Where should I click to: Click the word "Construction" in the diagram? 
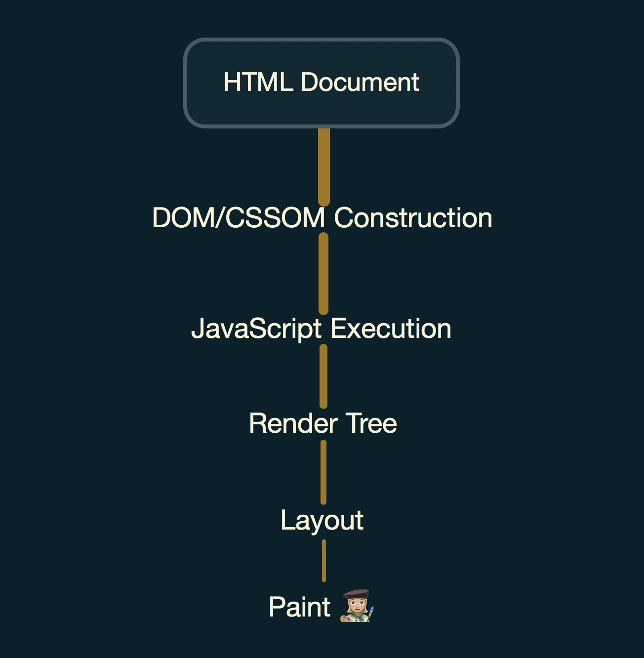pos(413,218)
